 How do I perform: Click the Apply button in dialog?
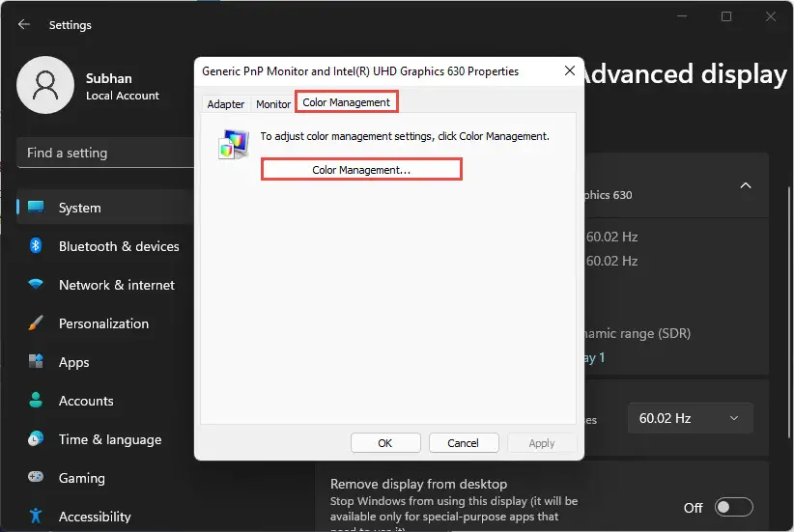tap(542, 443)
